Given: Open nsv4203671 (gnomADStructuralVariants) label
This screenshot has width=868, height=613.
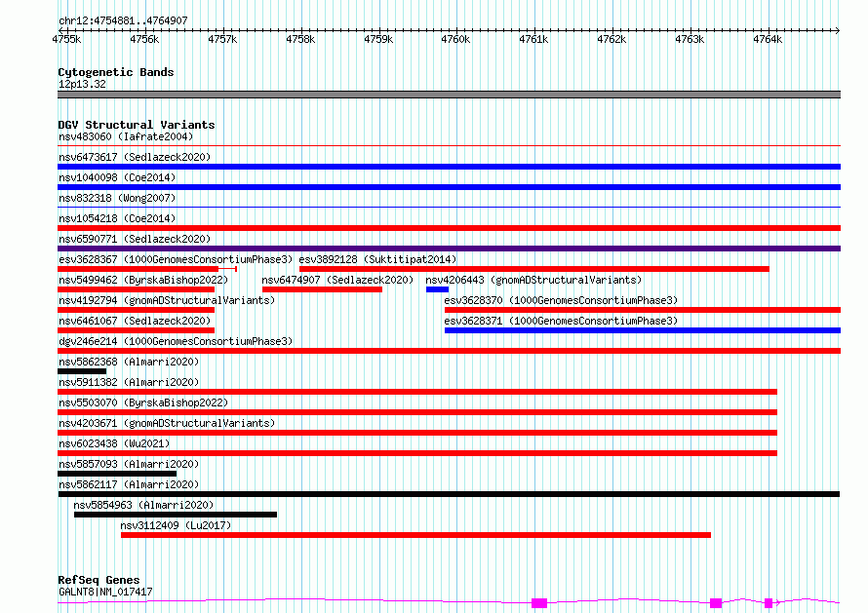Looking at the screenshot, I should 167,423.
